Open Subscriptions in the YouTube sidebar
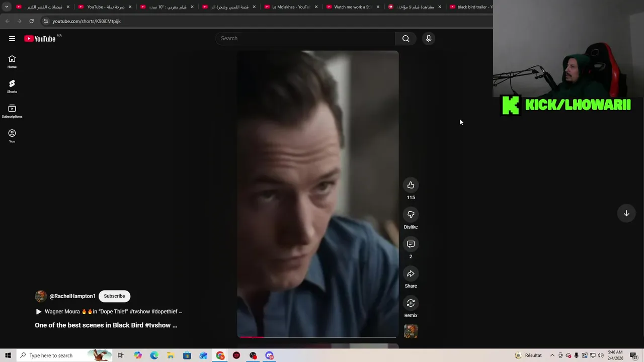Image resolution: width=644 pixels, height=362 pixels. tap(12, 111)
